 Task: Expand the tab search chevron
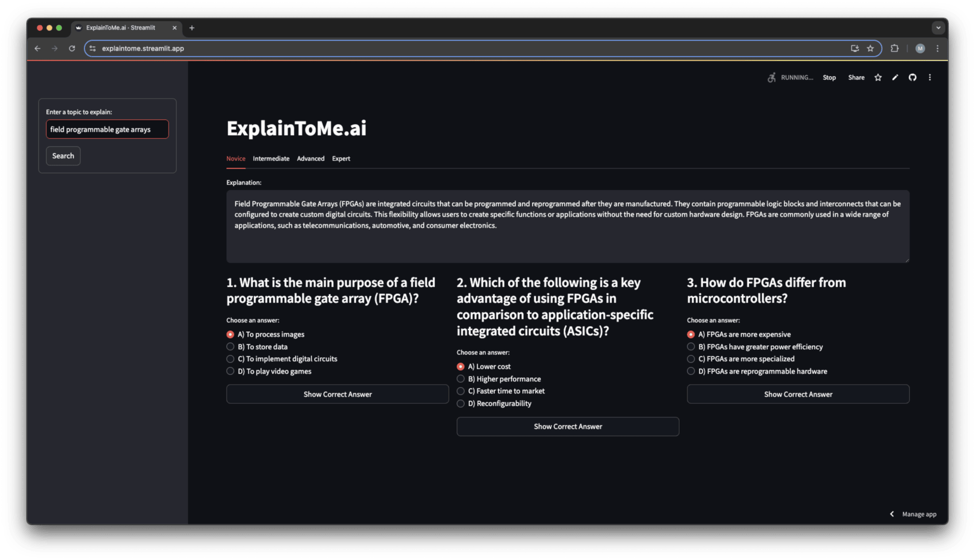[x=938, y=28]
